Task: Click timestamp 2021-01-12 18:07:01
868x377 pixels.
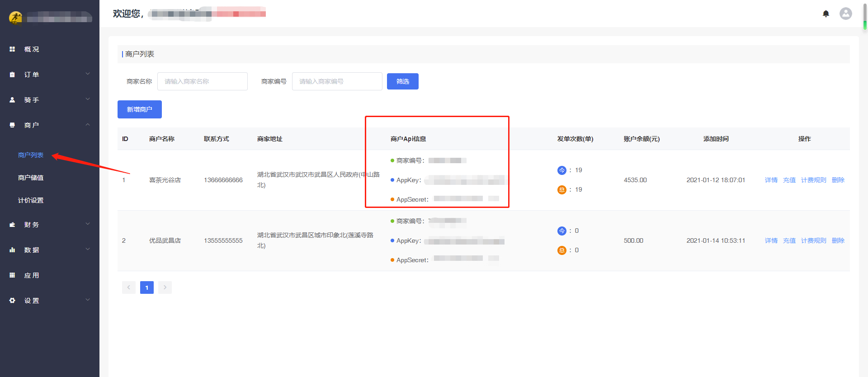Action: [x=716, y=180]
